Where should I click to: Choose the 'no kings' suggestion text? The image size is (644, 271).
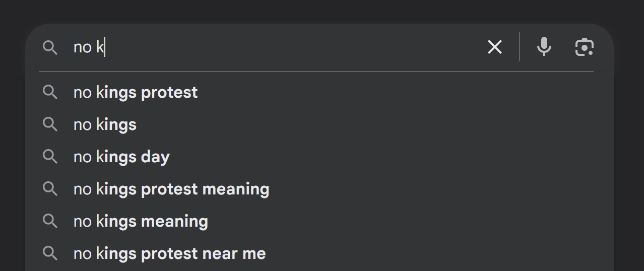tap(105, 124)
